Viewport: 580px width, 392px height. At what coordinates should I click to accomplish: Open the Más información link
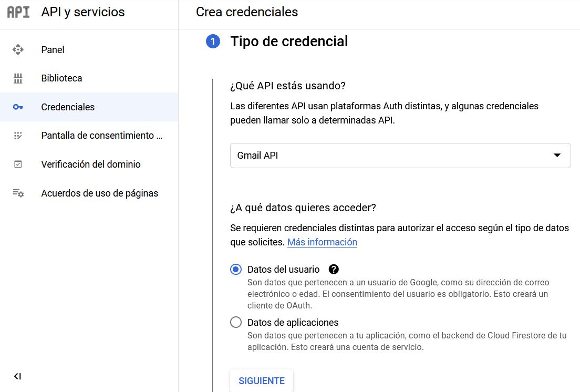click(x=322, y=242)
